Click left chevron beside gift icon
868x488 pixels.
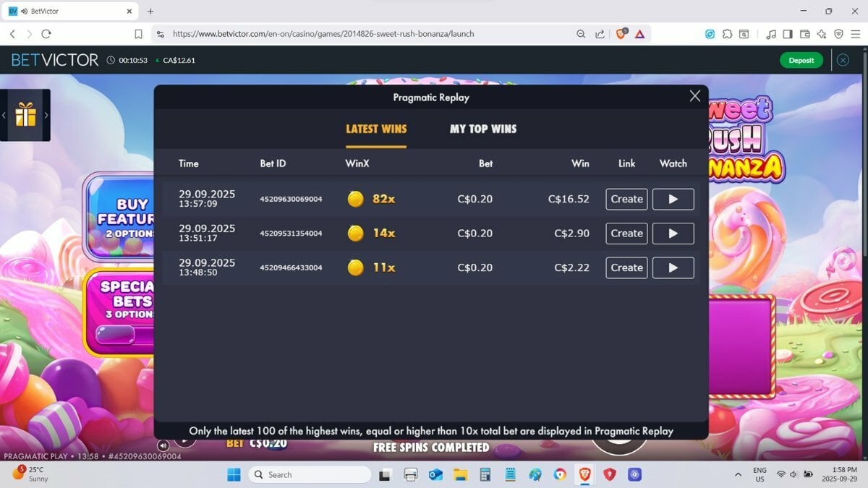tap(4, 115)
